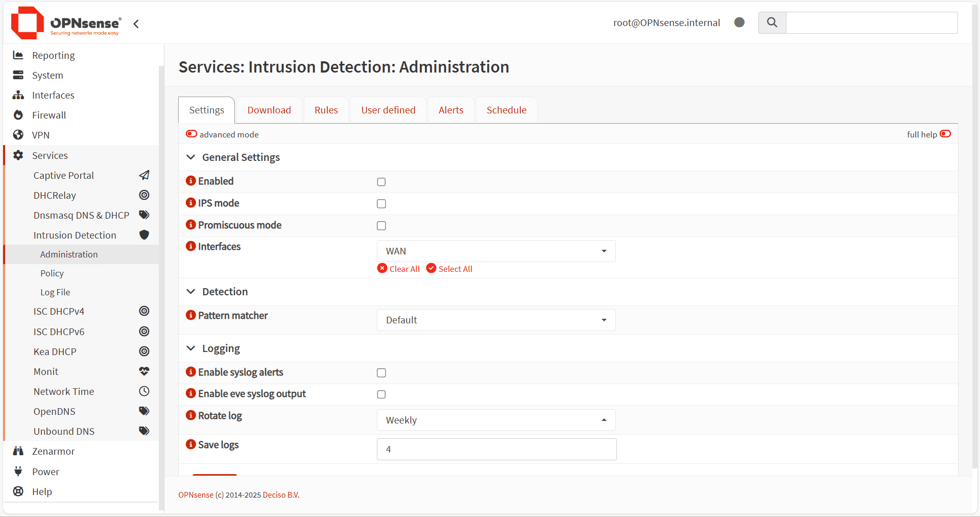980x517 pixels.
Task: Click the Captive Portal paper plane icon
Action: pyautogui.click(x=144, y=175)
